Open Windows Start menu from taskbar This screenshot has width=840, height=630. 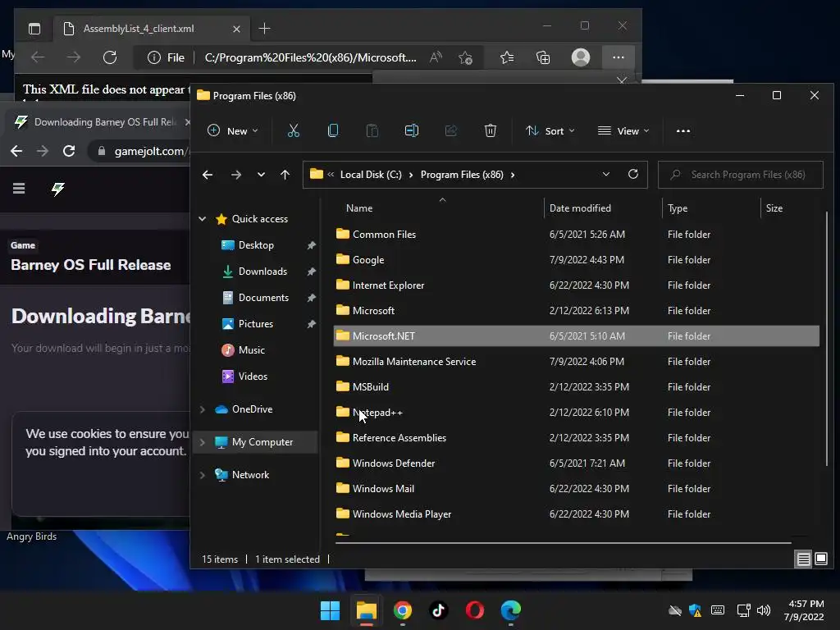click(x=330, y=610)
